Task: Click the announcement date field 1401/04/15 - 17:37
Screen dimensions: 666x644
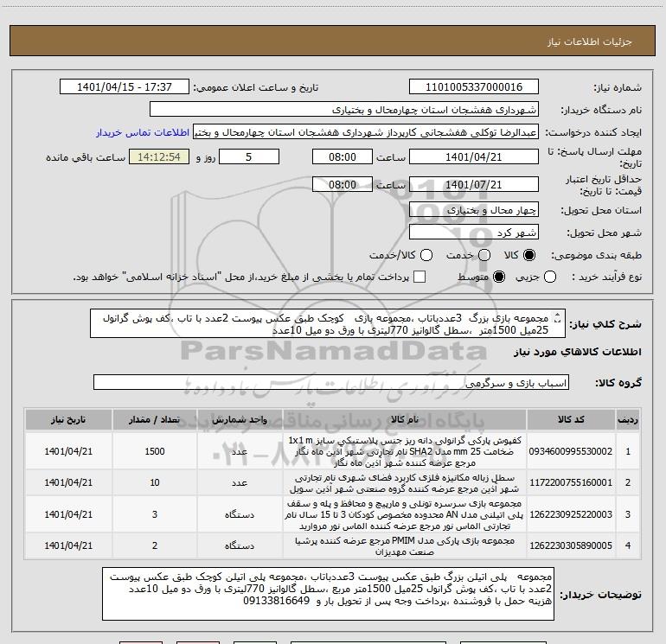Action: coord(125,87)
